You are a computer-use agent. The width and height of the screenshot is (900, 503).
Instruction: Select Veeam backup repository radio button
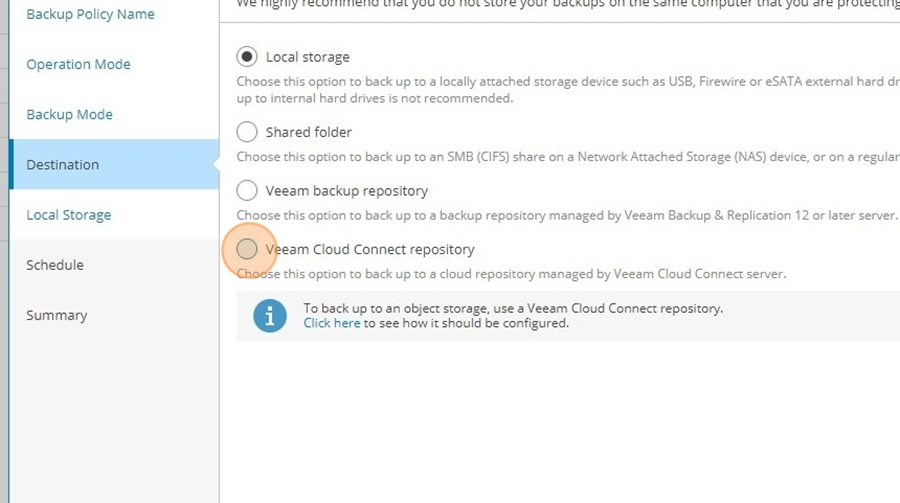pos(247,191)
